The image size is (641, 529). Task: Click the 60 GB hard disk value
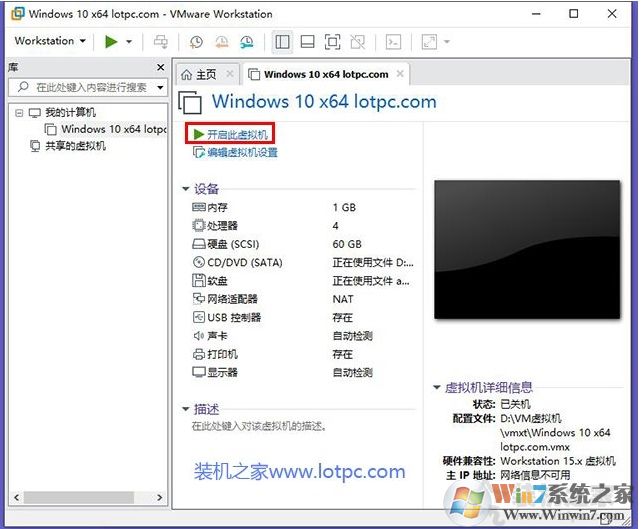(347, 244)
